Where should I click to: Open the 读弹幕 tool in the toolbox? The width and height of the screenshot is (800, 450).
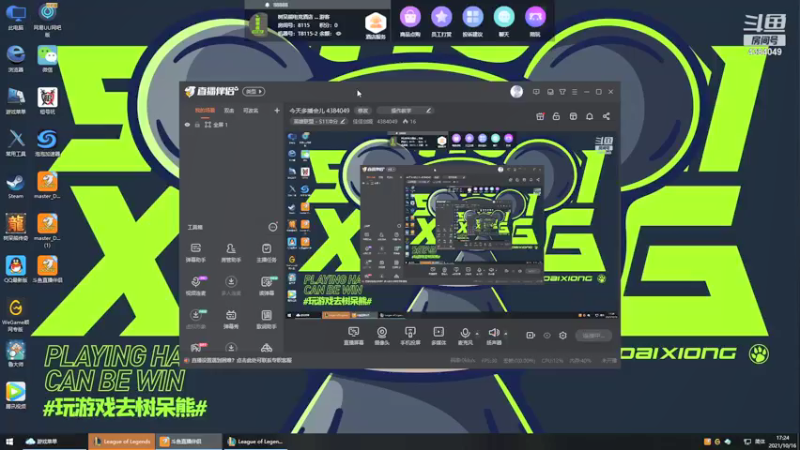click(266, 286)
